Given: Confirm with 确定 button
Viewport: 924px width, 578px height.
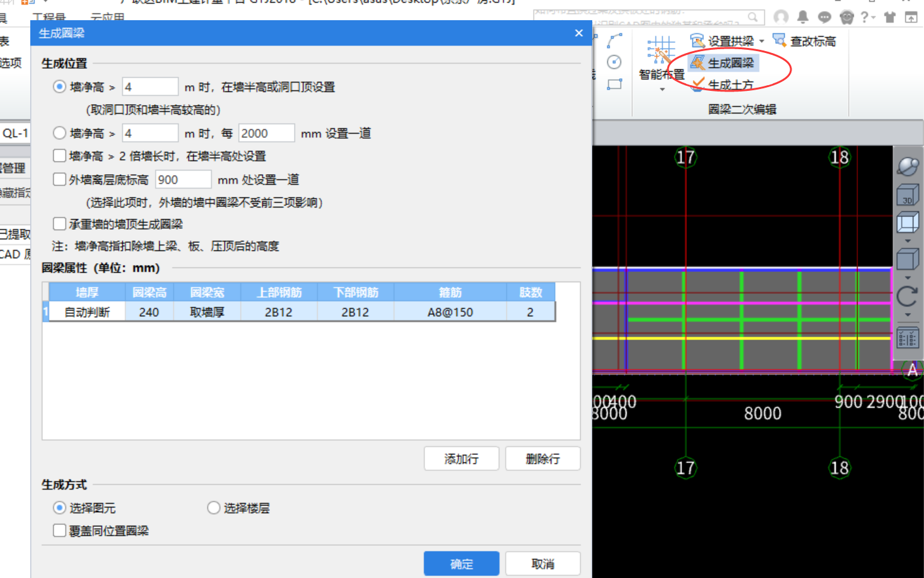Looking at the screenshot, I should [x=462, y=563].
